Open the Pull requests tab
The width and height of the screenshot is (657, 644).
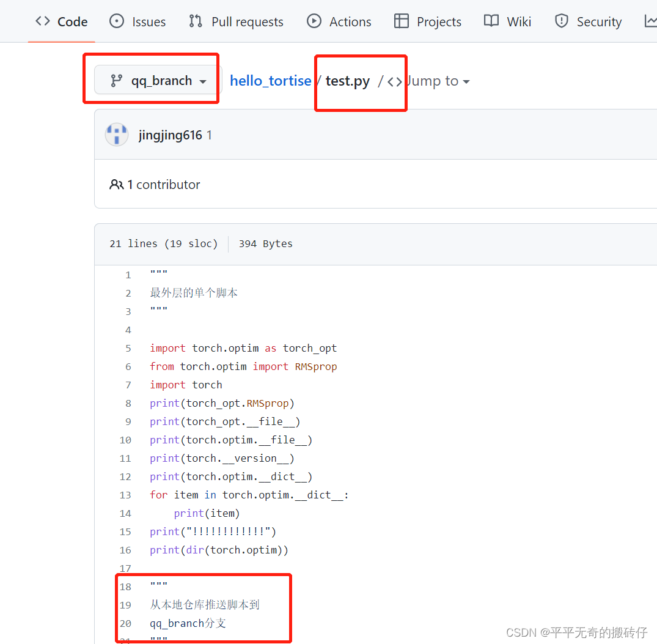tap(236, 21)
